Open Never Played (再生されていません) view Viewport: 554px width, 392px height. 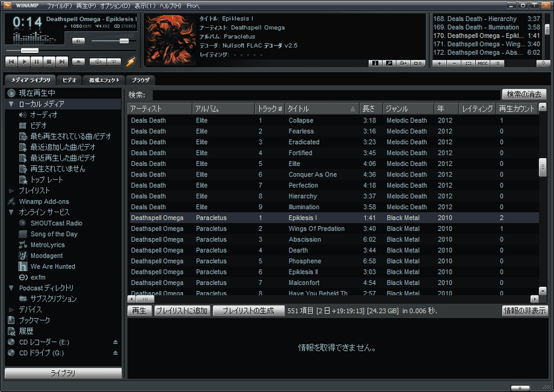(x=58, y=169)
